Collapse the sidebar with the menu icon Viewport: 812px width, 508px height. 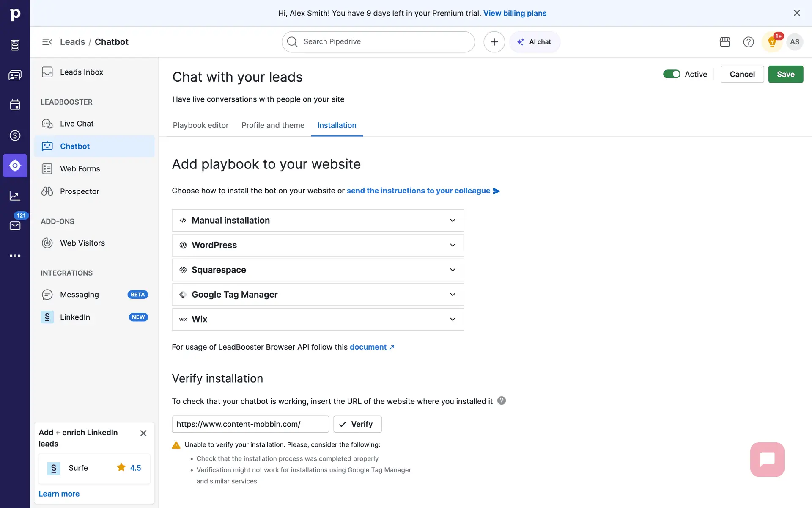(47, 42)
